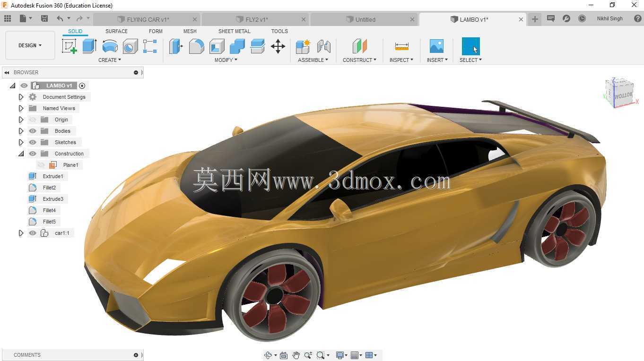Hide the Construction folder
The height and width of the screenshot is (361, 644).
coord(33,154)
